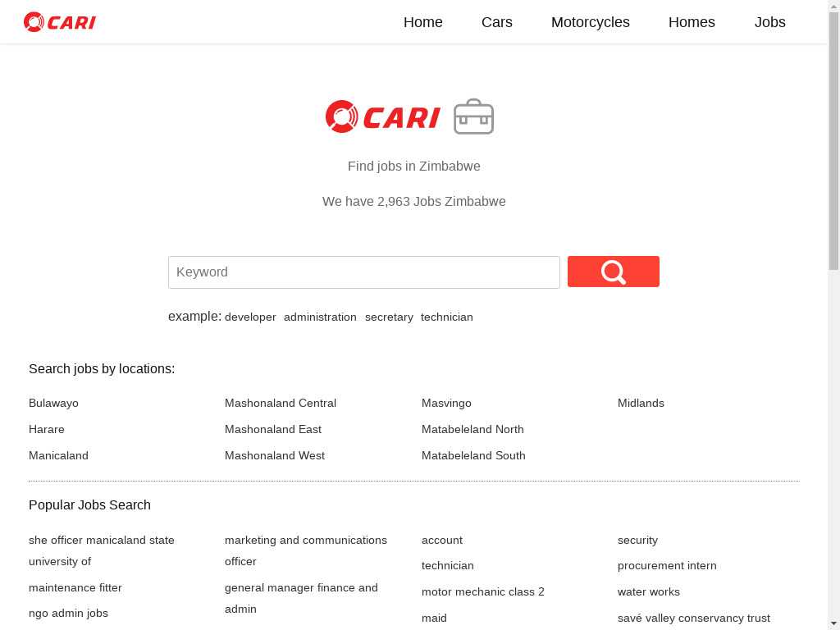Browse jobs in Manicaland
Image resolution: width=840 pixels, height=630 pixels.
point(58,455)
